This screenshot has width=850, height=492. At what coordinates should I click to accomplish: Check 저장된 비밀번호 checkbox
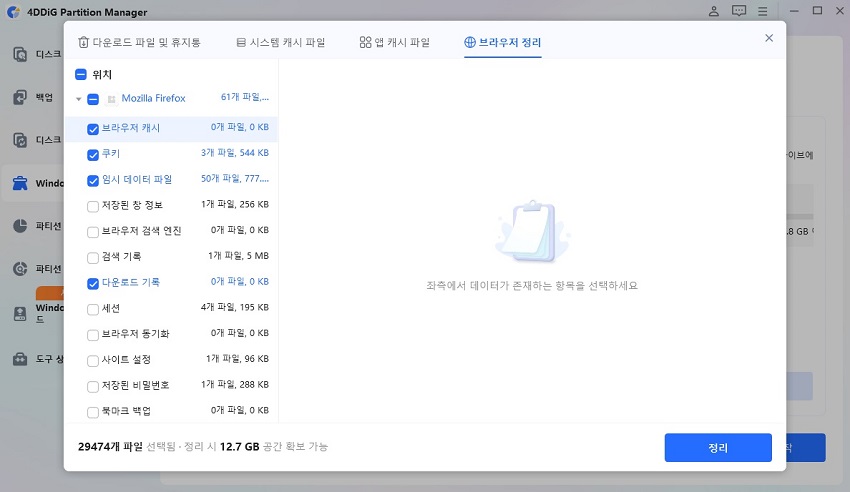[x=93, y=386]
